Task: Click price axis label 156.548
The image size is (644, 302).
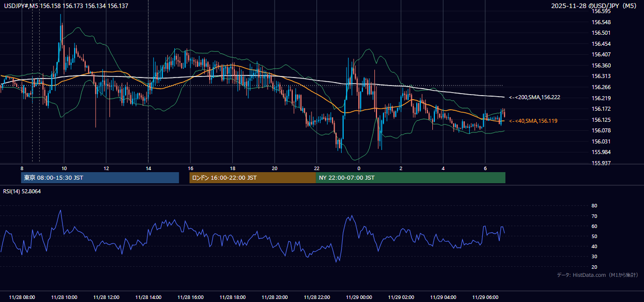Action: coord(601,22)
